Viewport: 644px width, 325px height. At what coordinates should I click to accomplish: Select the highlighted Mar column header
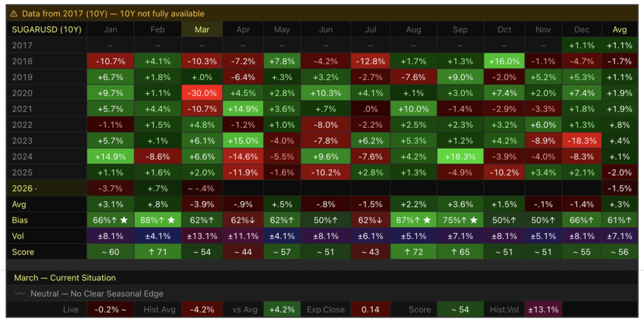pyautogui.click(x=202, y=30)
